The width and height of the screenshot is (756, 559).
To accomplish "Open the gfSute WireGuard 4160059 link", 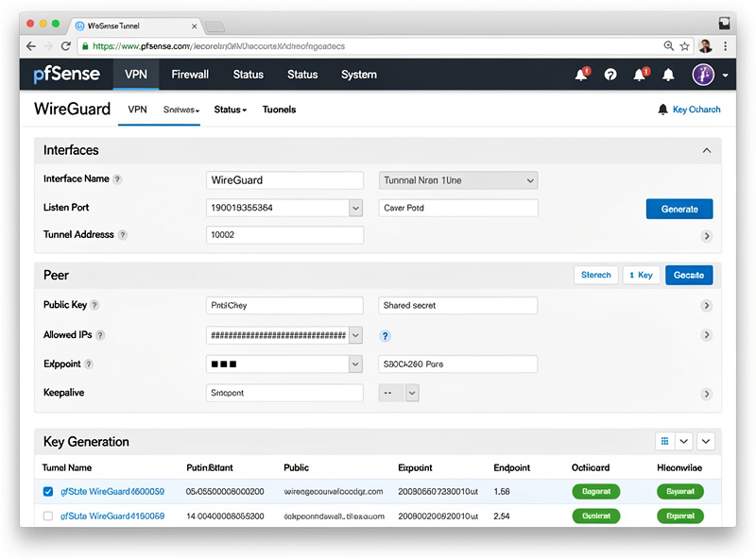I will pyautogui.click(x=112, y=517).
